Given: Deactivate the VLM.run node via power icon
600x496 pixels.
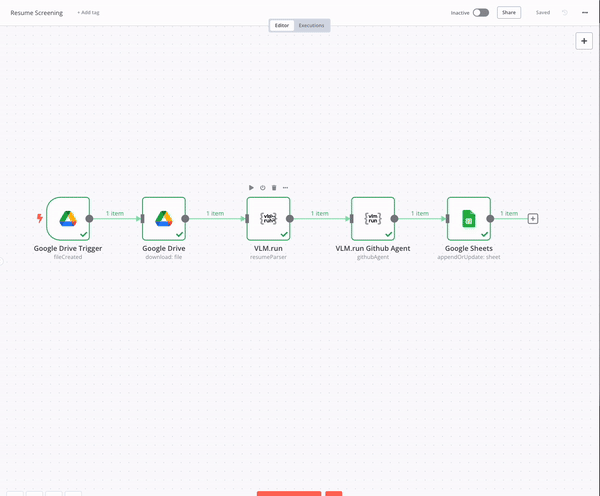Looking at the screenshot, I should point(262,188).
